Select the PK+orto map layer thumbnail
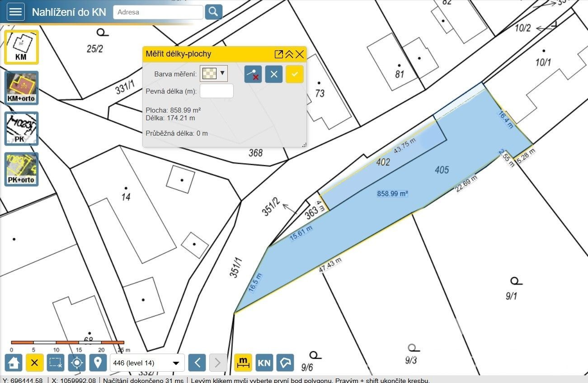588x383 pixels. 21,169
